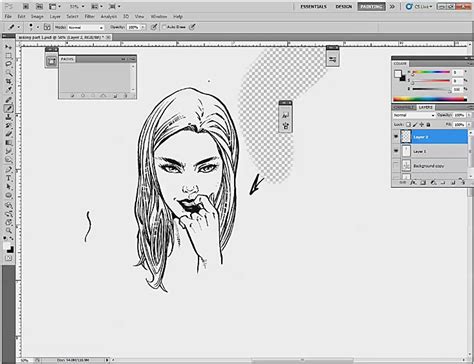Toggle lock transparent pixels
Screen dimensions: 474x364
pos(408,124)
